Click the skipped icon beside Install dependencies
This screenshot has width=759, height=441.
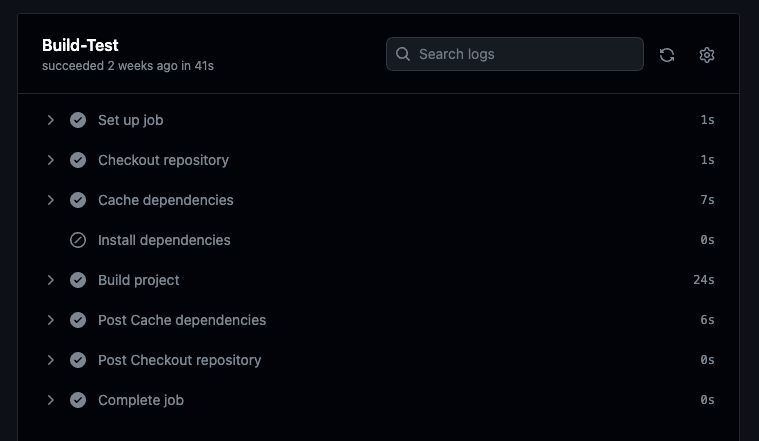coord(78,240)
